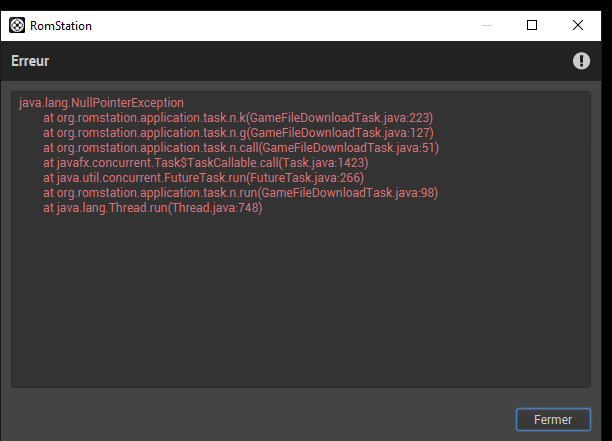
Task: Click the empty area of error text box
Action: (301, 301)
